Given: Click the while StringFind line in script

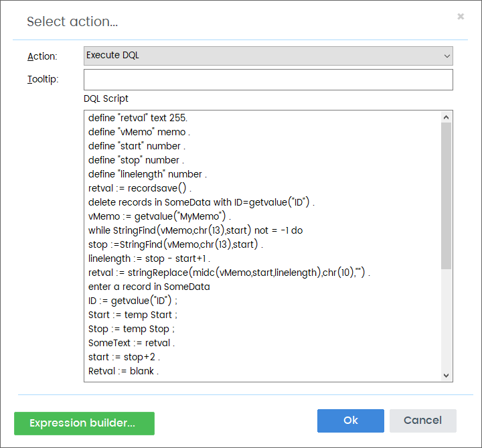Looking at the screenshot, I should 195,230.
